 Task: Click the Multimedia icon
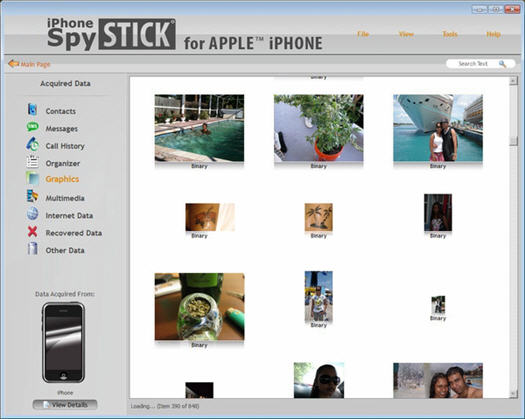(32, 196)
